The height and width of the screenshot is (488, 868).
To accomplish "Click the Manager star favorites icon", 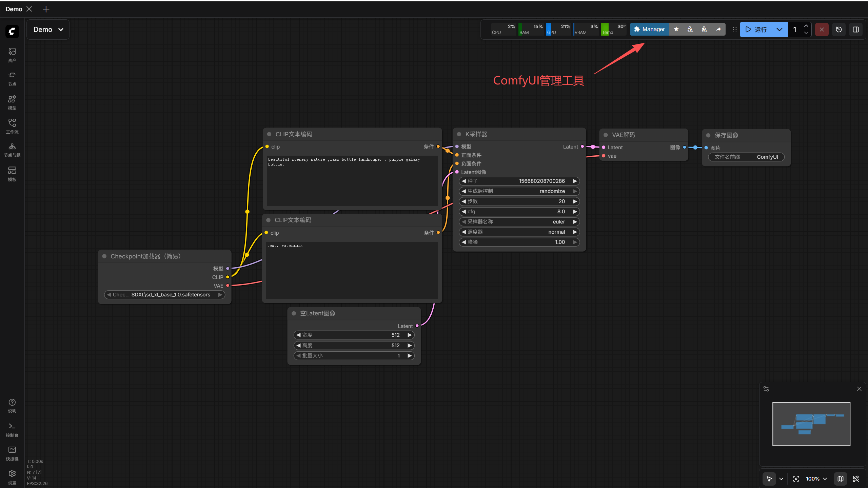I will (676, 30).
